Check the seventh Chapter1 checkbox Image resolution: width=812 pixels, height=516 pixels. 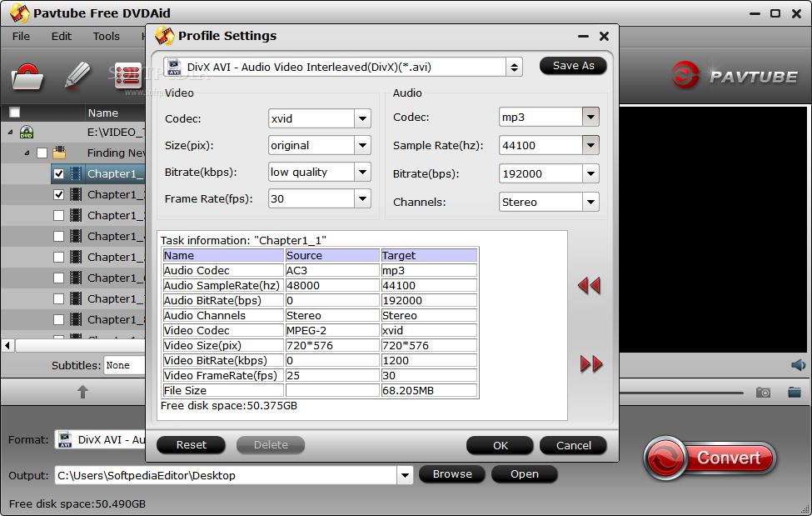[x=58, y=298]
